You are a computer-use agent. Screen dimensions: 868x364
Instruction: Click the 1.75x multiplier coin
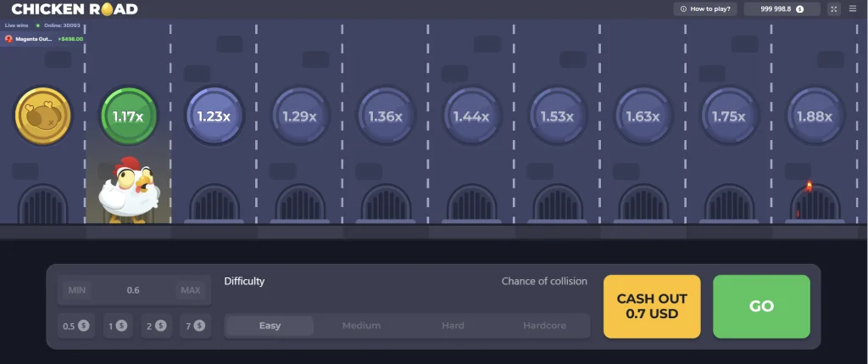coord(728,116)
